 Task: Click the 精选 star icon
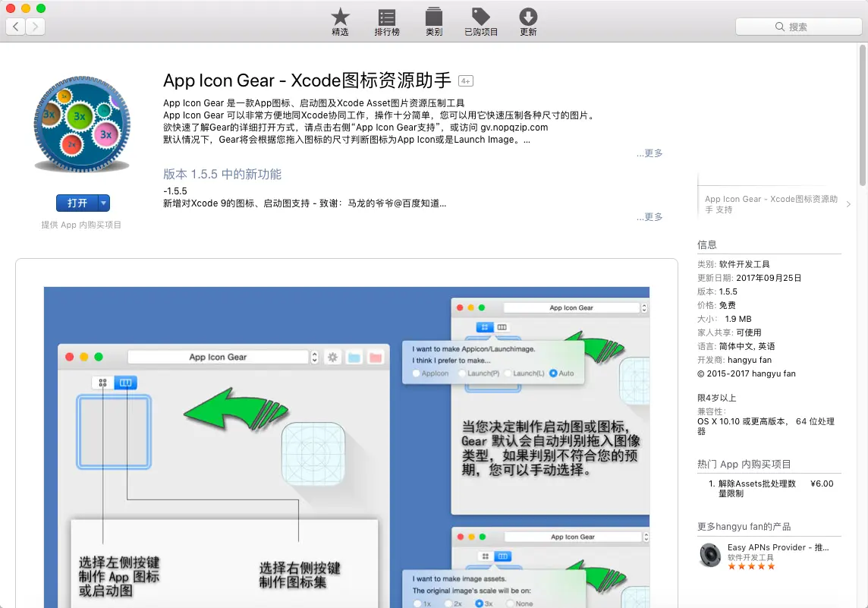pyautogui.click(x=340, y=17)
